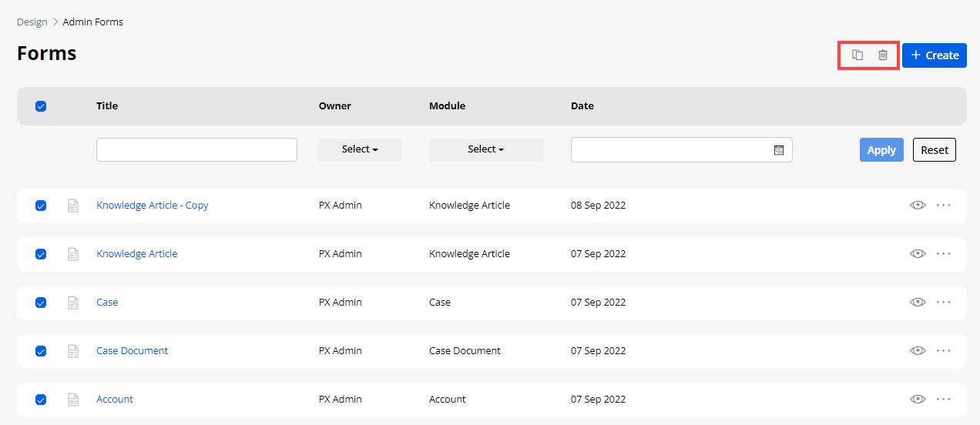Image resolution: width=980 pixels, height=425 pixels.
Task: Open the Module Select dropdown
Action: pyautogui.click(x=485, y=149)
